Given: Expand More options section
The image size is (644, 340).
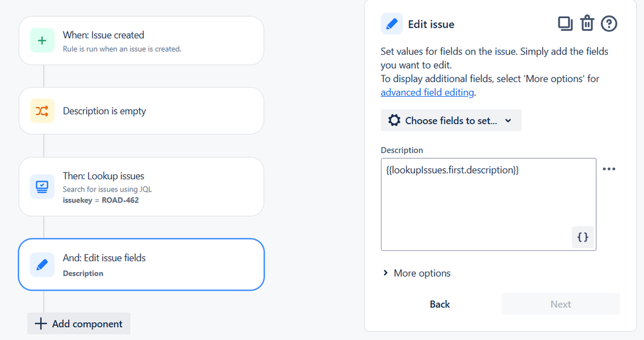Looking at the screenshot, I should [x=416, y=273].
